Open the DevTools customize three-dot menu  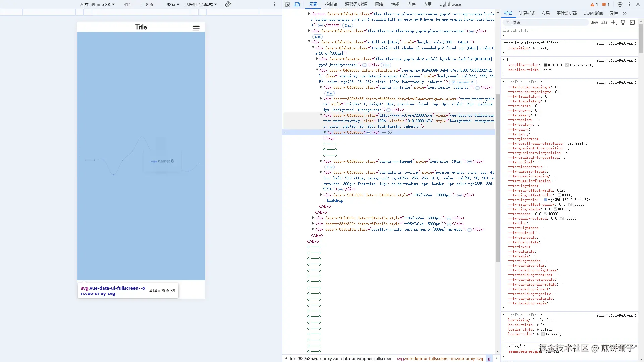click(x=629, y=4)
